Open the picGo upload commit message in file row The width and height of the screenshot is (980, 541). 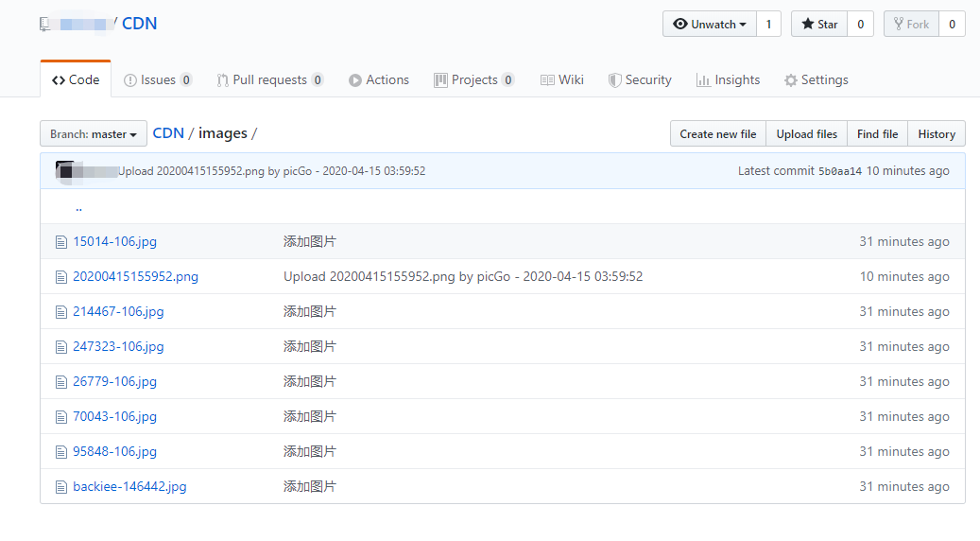point(463,276)
